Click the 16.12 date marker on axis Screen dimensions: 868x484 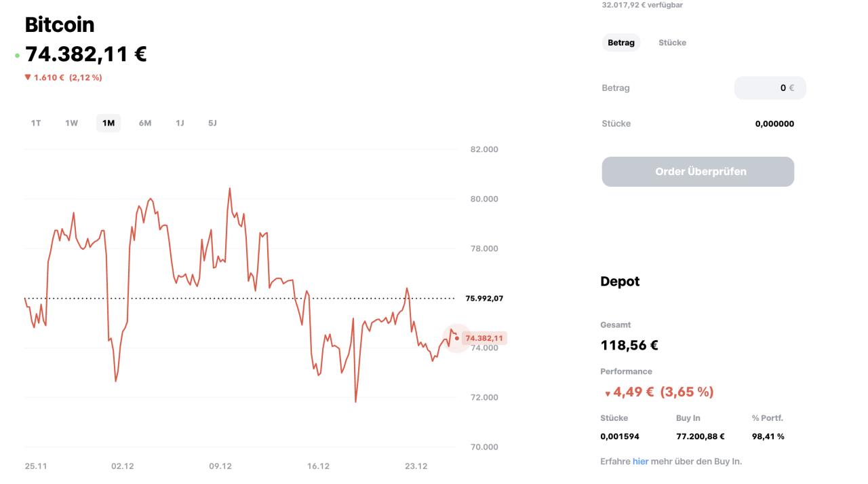[318, 466]
